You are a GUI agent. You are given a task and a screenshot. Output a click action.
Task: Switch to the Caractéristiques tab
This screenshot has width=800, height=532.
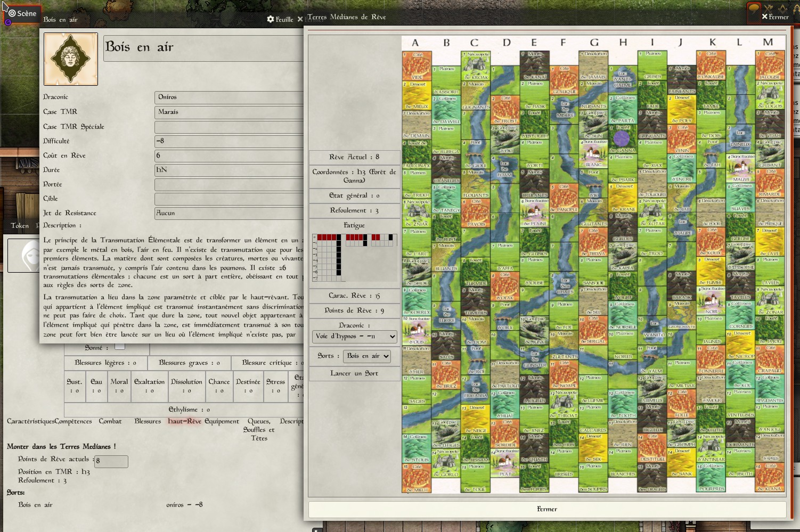pos(30,421)
